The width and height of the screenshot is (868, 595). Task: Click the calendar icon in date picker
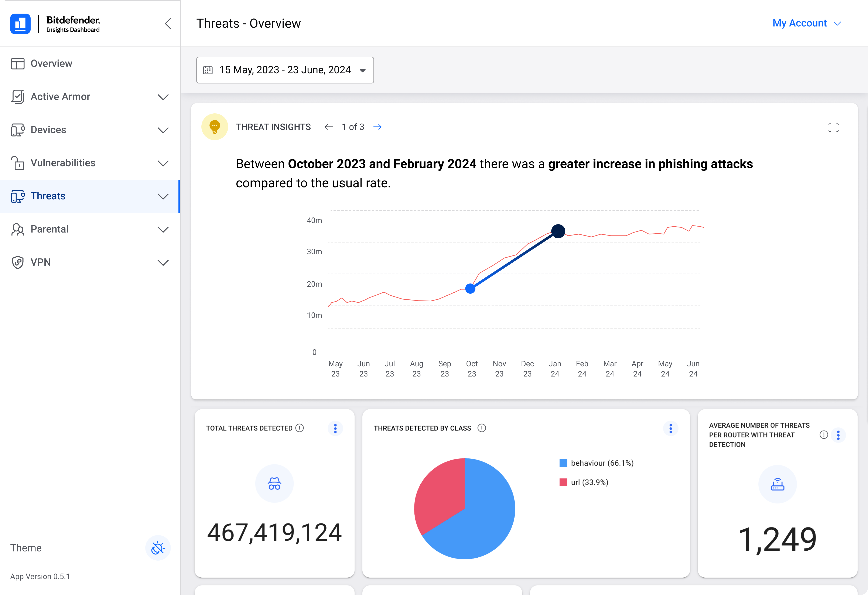point(208,70)
